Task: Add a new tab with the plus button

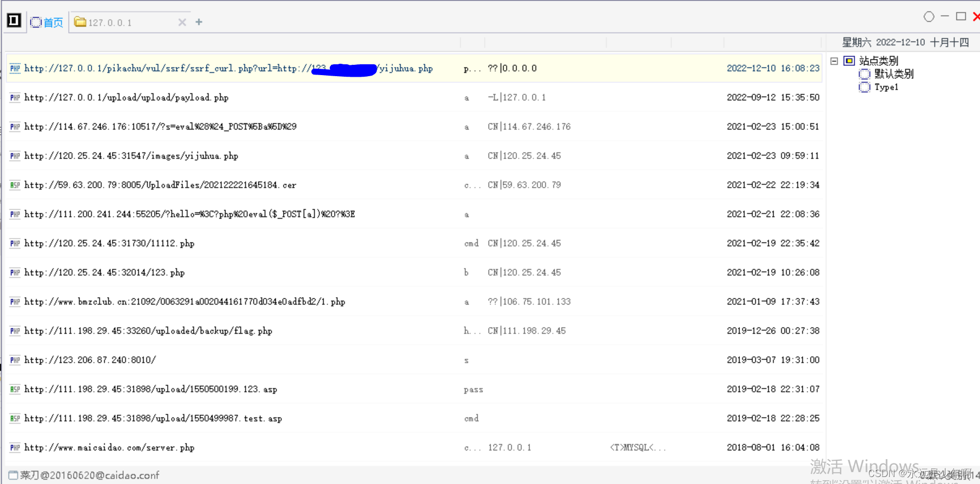Action: (199, 22)
